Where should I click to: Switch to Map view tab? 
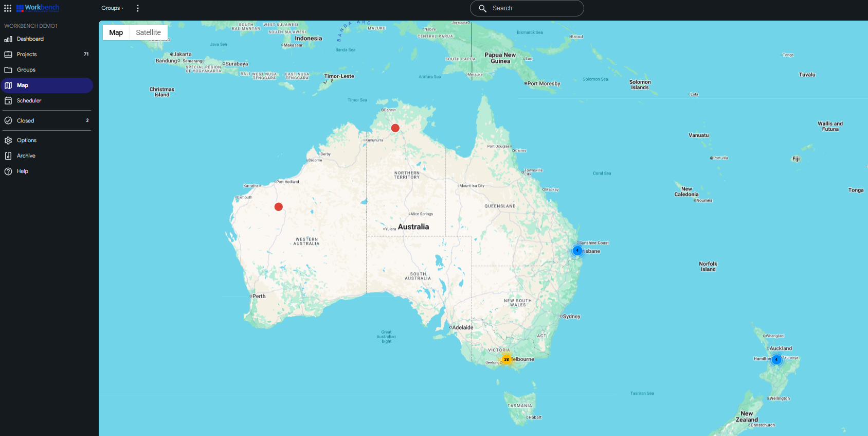click(116, 32)
